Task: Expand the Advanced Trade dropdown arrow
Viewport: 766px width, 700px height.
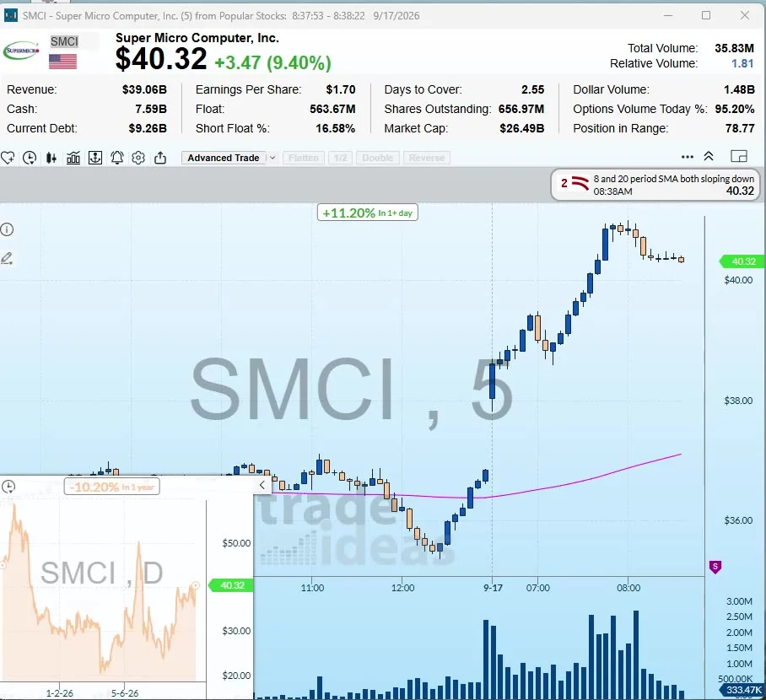Action: point(272,158)
